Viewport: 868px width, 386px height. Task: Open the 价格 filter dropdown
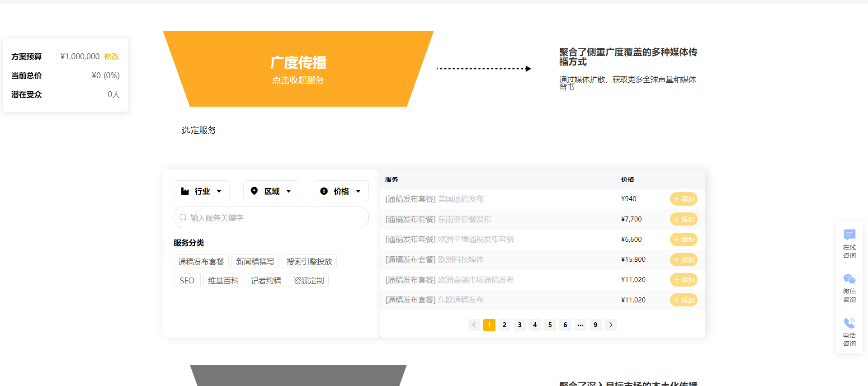click(x=341, y=191)
